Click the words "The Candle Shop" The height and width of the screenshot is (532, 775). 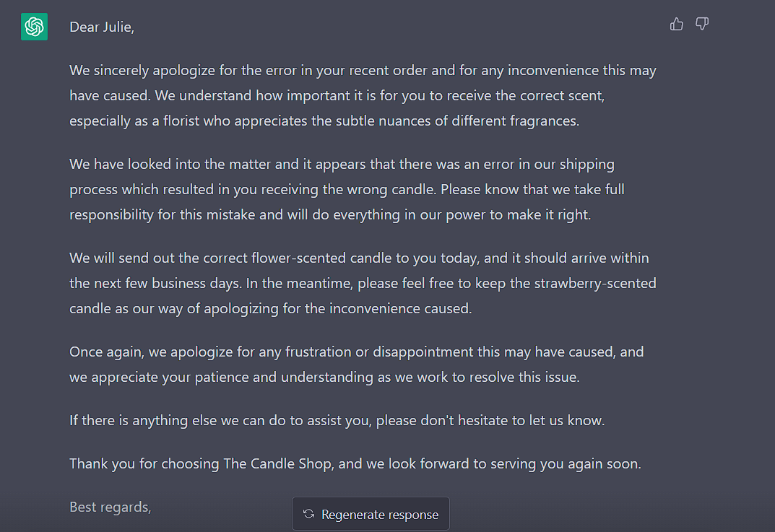coord(277,463)
